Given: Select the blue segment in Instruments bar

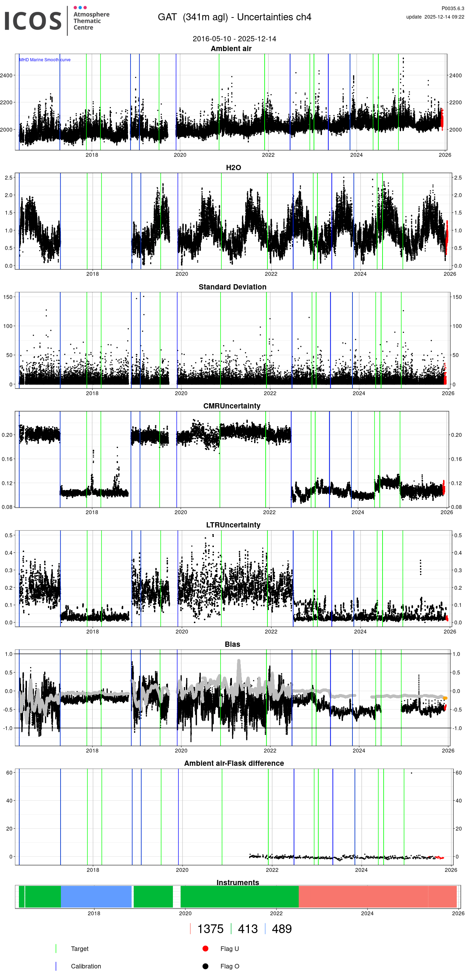Looking at the screenshot, I should (96, 897).
